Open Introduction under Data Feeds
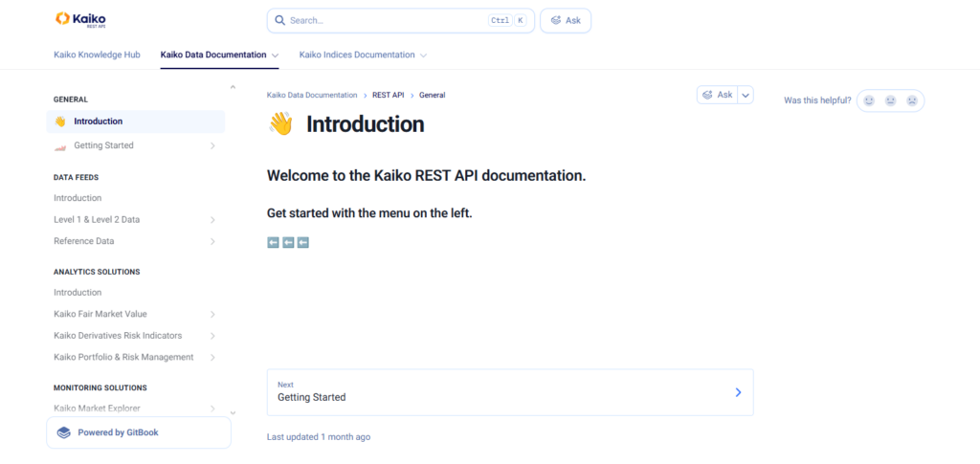This screenshot has width=980, height=464. (78, 198)
